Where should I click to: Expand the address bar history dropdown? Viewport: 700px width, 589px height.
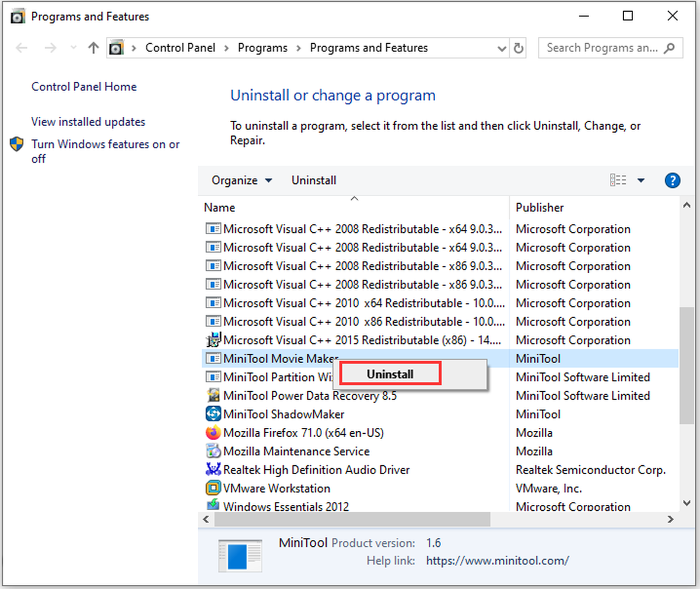502,48
